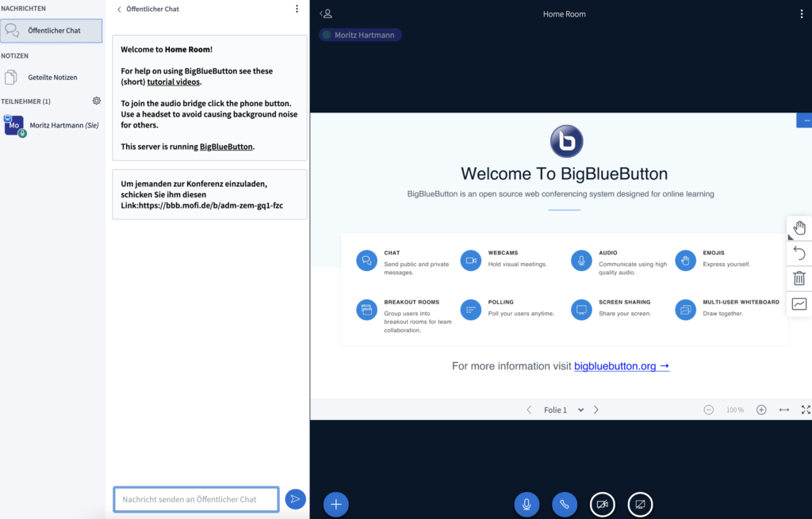The height and width of the screenshot is (519, 812).
Task: Click the Chat feature icon on slide
Action: click(366, 260)
